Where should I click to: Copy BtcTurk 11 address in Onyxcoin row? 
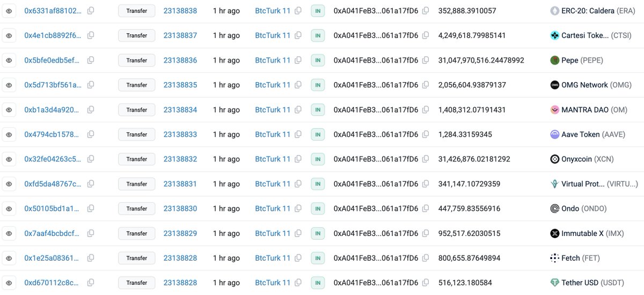(x=298, y=159)
